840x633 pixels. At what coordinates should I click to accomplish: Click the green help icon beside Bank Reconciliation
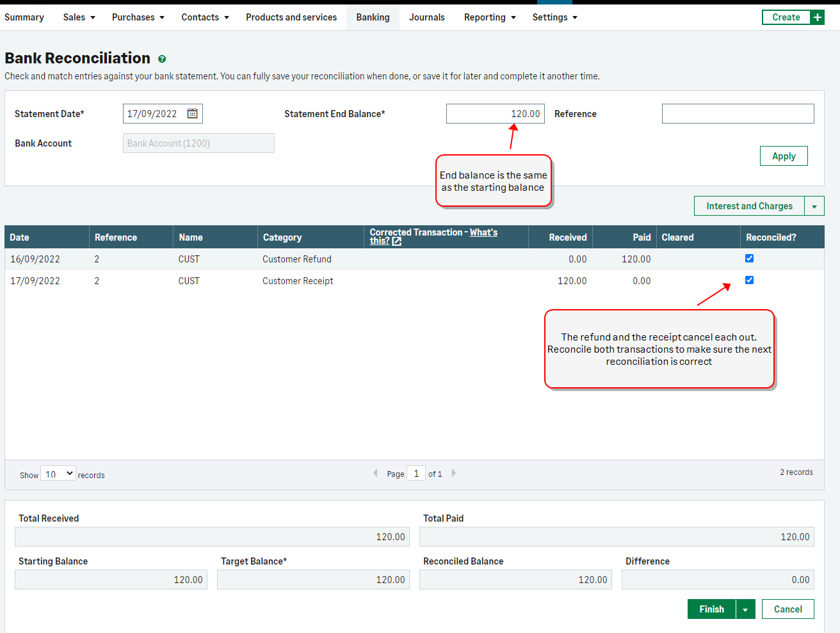pyautogui.click(x=162, y=59)
